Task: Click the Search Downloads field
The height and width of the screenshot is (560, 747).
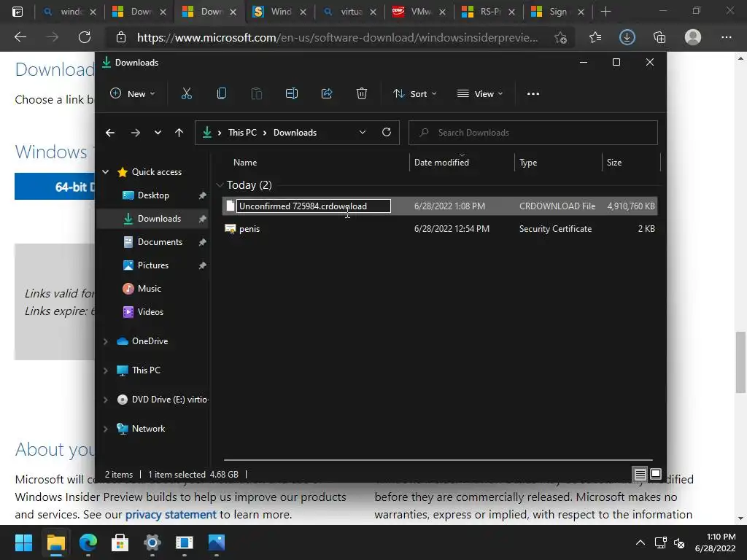Action: pos(533,133)
